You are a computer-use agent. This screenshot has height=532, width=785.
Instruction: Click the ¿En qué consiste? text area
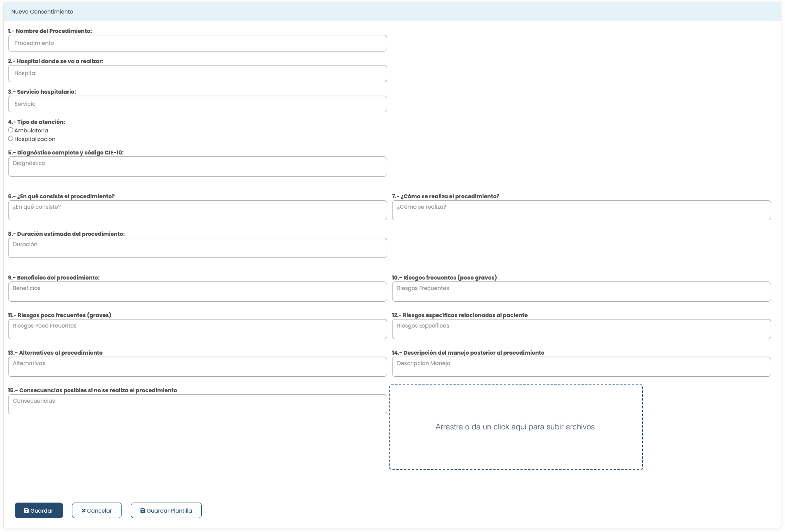click(x=197, y=210)
